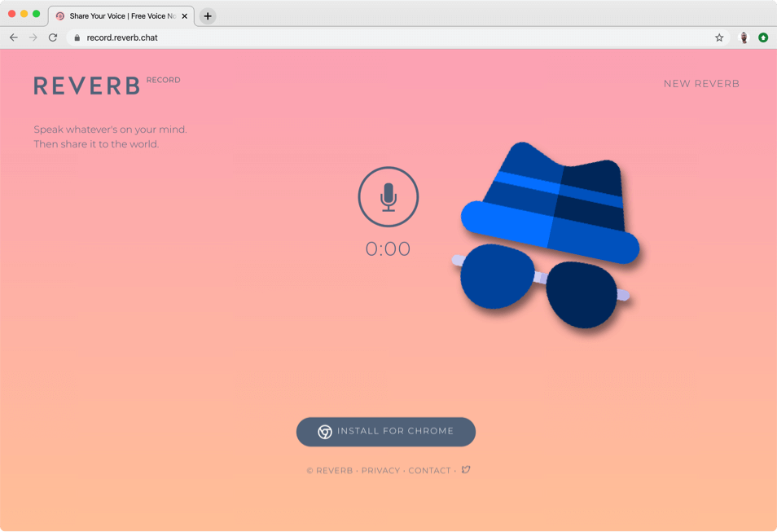777x532 pixels.
Task: View site security lock info
Action: (x=77, y=37)
